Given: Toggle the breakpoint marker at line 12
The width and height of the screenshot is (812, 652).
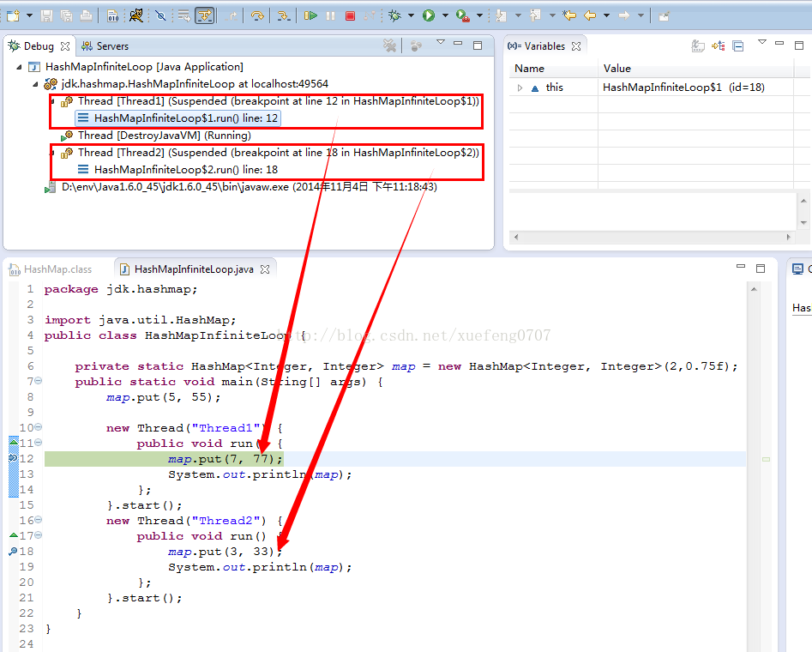Looking at the screenshot, I should pos(14,459).
